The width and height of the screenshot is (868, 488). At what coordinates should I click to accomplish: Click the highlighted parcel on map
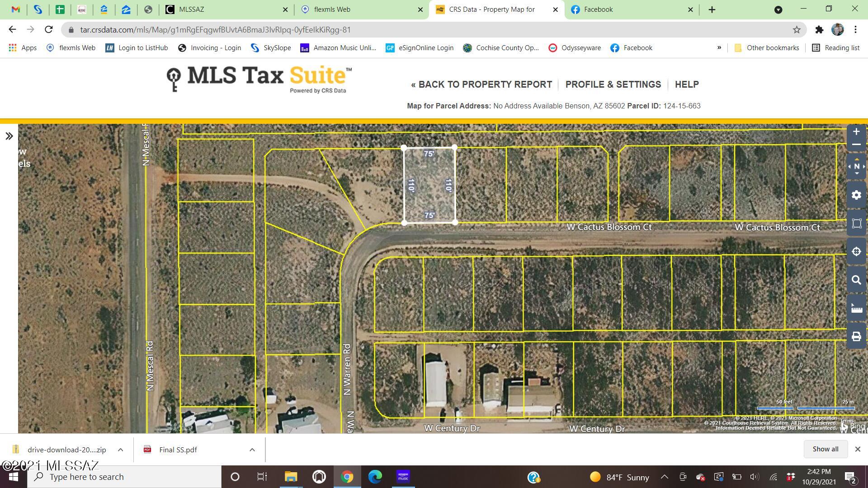click(429, 185)
